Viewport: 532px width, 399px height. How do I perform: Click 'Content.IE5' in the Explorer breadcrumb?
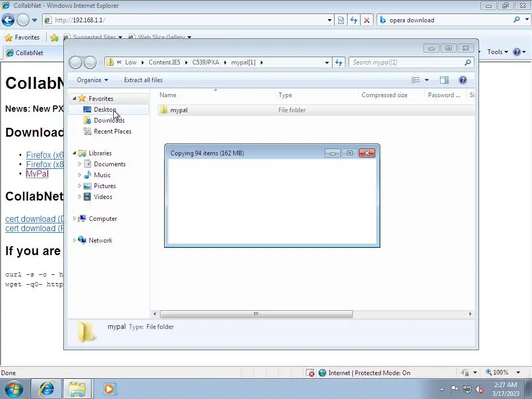(164, 62)
